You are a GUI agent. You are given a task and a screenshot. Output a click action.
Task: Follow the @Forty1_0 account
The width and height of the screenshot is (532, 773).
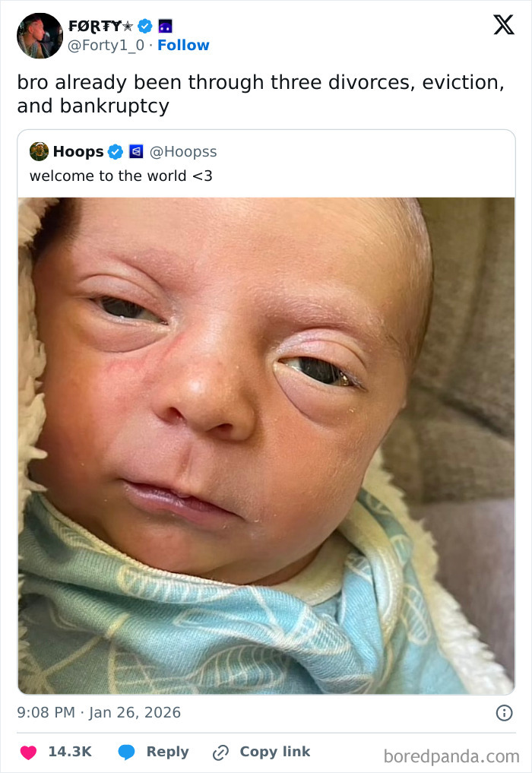point(183,46)
